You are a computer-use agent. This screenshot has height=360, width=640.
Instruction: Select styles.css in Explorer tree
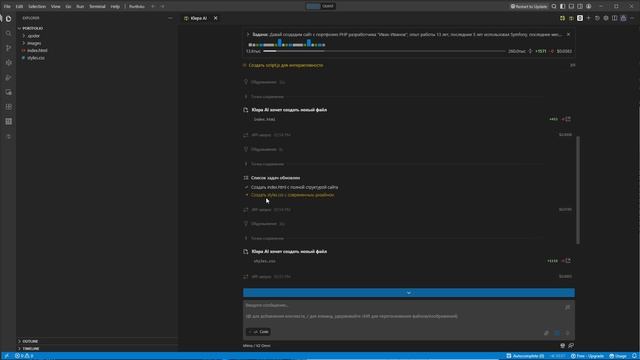(x=36, y=58)
